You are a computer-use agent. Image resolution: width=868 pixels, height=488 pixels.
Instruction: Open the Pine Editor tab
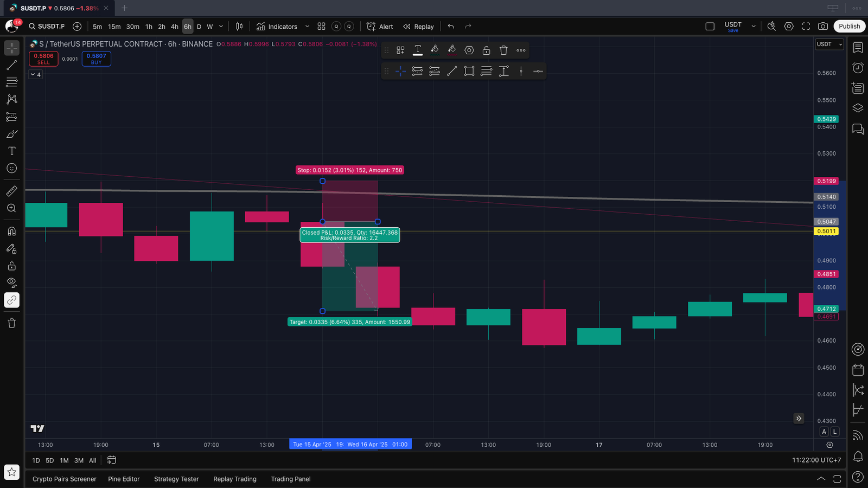click(124, 479)
